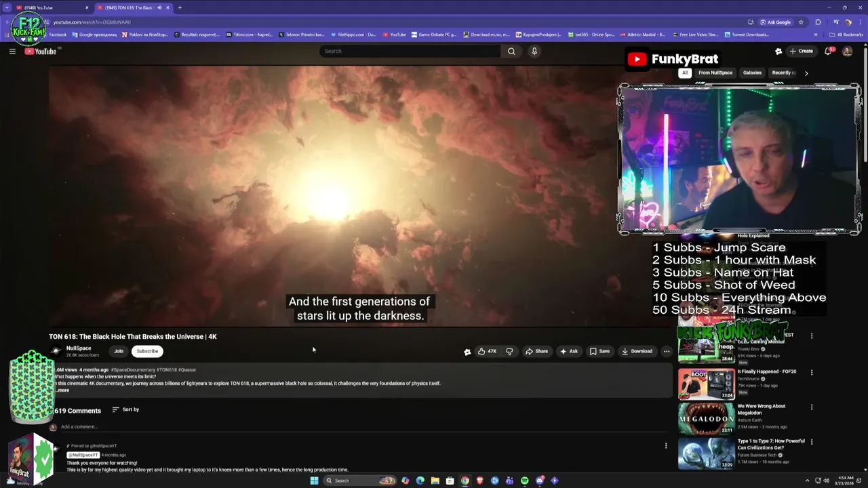Open the NullSpace channel name
The width and height of the screenshot is (868, 488).
point(79,348)
